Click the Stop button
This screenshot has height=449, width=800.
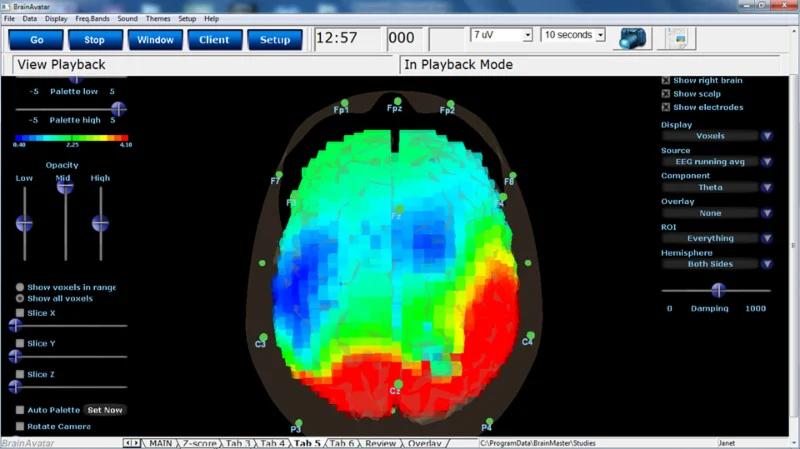point(94,40)
